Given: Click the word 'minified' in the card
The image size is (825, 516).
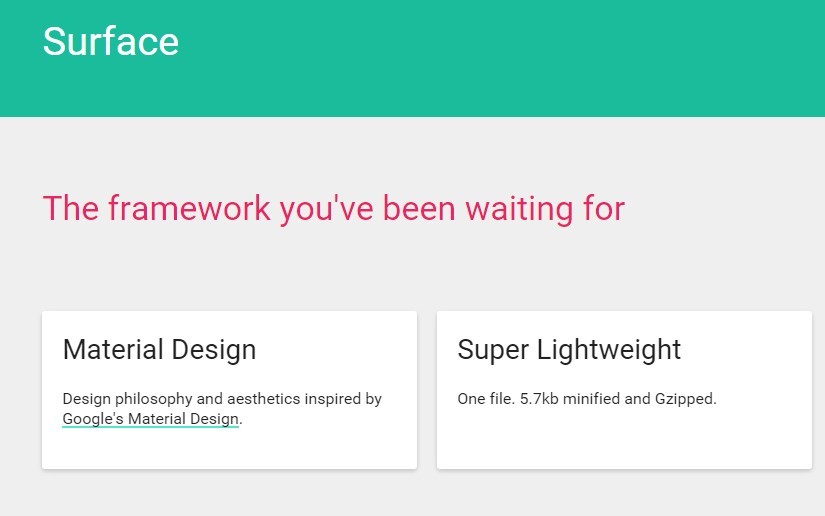Looking at the screenshot, I should 596,399.
